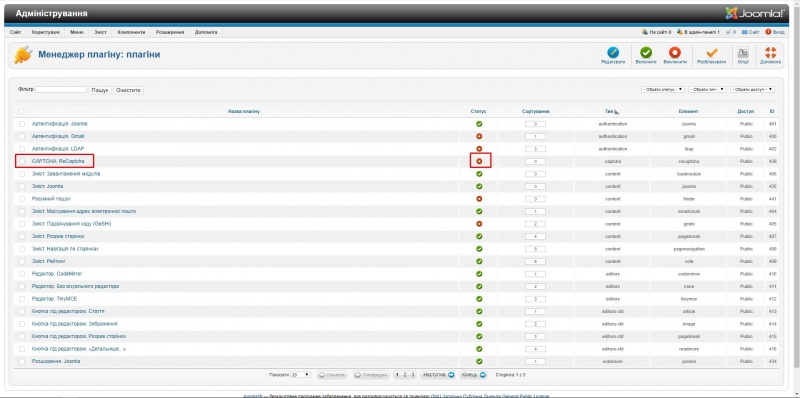The height and width of the screenshot is (398, 800).
Task: Tick the select-all checkbox in table header
Action: click(x=21, y=111)
